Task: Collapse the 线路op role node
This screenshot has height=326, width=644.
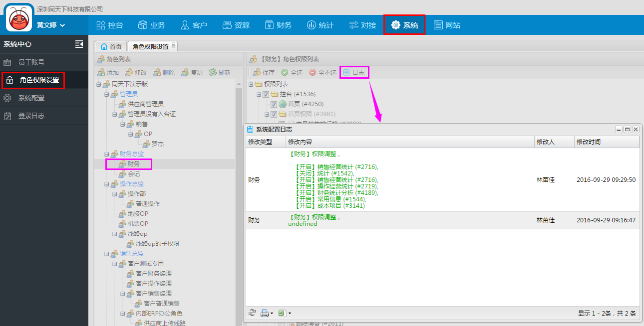Action: click(114, 234)
